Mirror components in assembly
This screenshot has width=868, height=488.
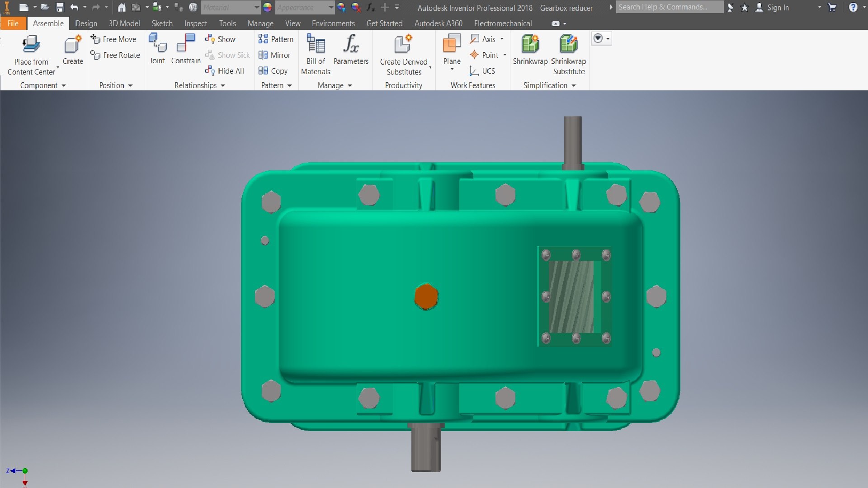click(274, 55)
